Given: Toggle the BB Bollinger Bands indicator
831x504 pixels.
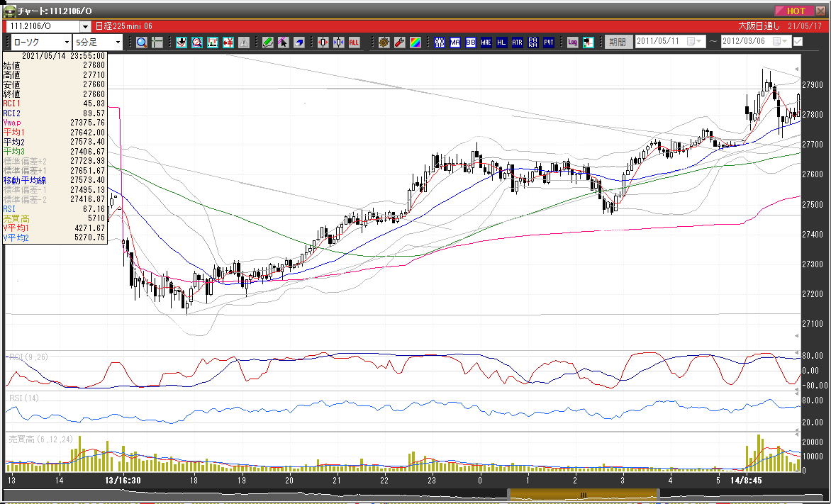Looking at the screenshot, I should point(470,43).
